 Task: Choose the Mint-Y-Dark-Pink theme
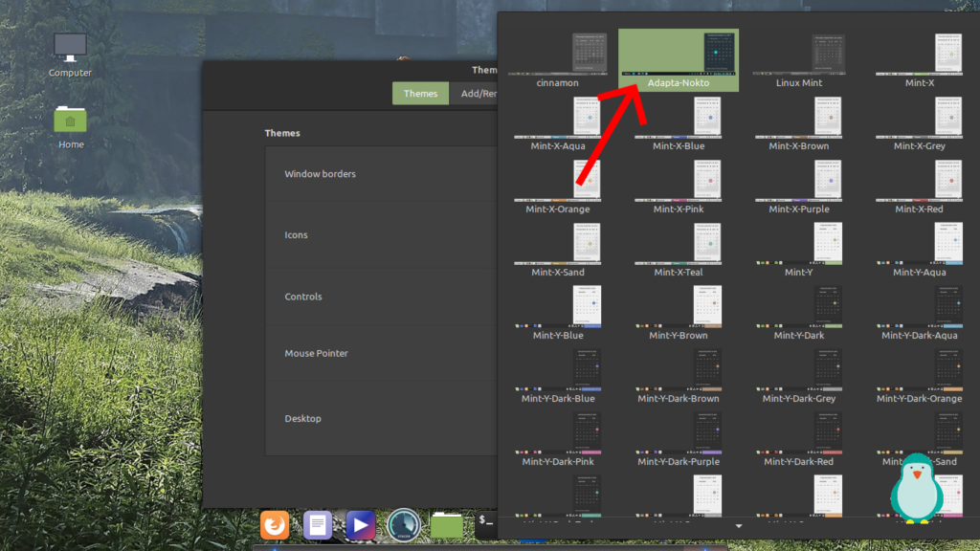point(558,439)
